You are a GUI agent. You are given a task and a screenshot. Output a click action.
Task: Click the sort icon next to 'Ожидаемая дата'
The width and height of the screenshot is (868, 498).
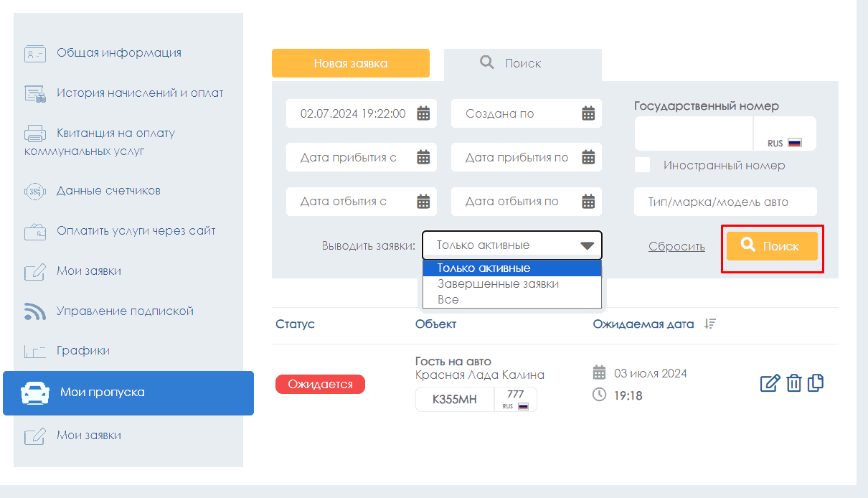coord(709,324)
